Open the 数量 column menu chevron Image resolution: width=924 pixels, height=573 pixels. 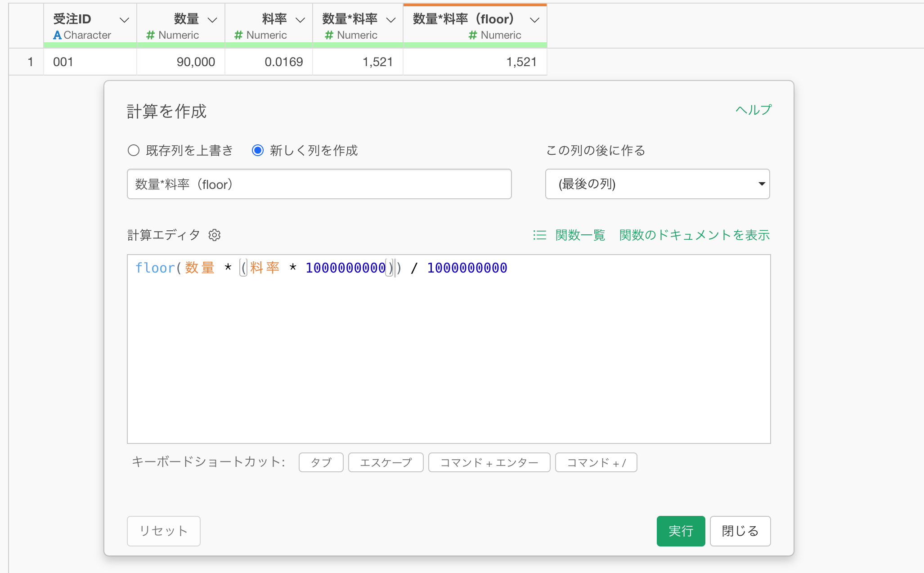pyautogui.click(x=212, y=20)
